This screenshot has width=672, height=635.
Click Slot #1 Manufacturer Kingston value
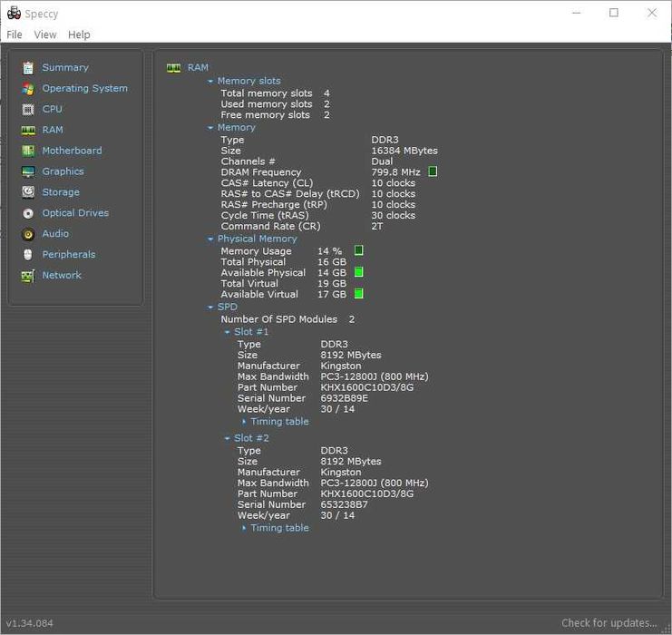pos(341,366)
